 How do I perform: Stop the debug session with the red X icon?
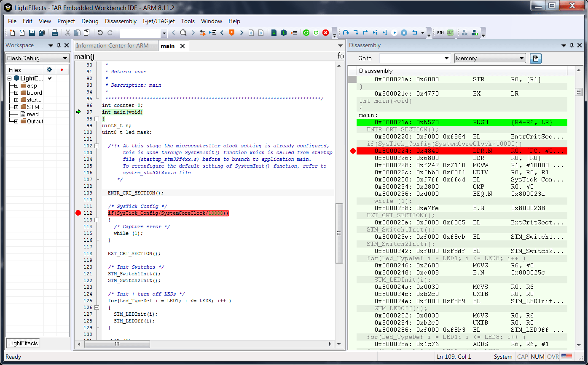(325, 32)
